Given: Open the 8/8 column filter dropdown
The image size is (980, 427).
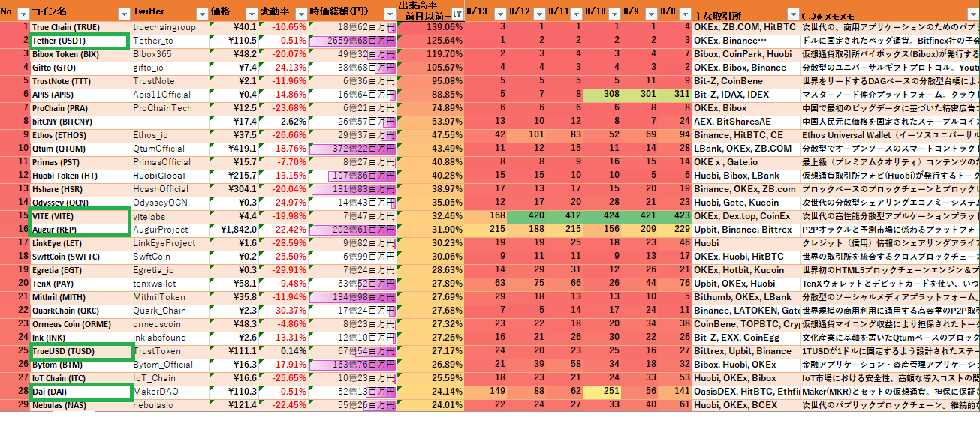Looking at the screenshot, I should point(684,14).
